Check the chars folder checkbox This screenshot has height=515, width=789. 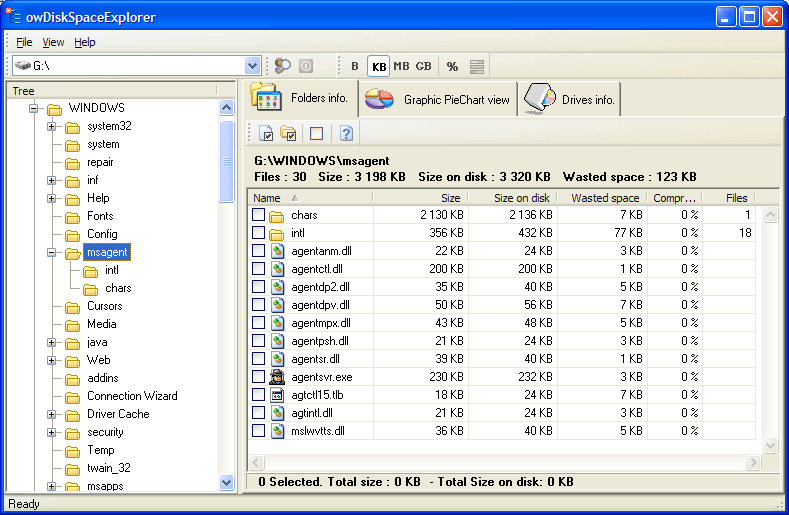click(259, 215)
